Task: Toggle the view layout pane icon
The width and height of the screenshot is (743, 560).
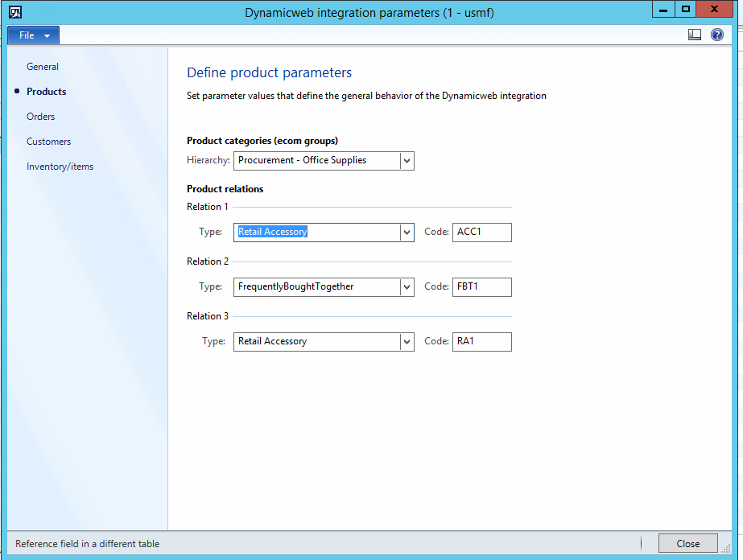Action: [695, 35]
